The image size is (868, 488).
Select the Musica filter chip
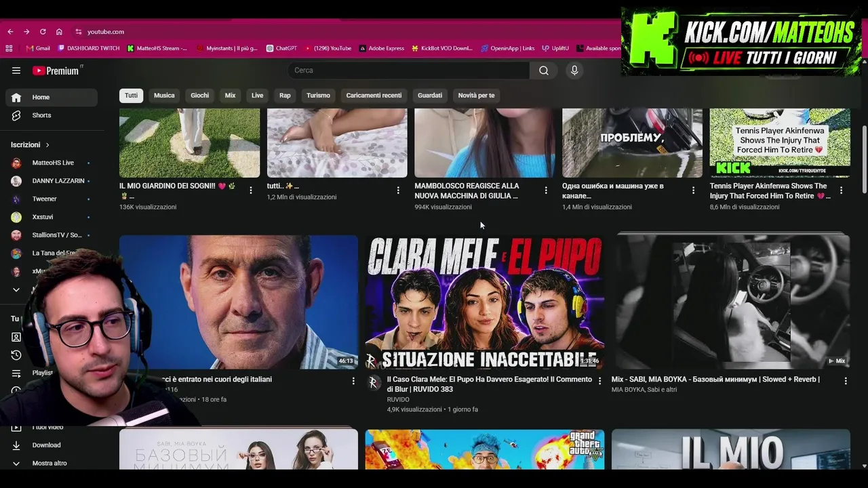(164, 96)
